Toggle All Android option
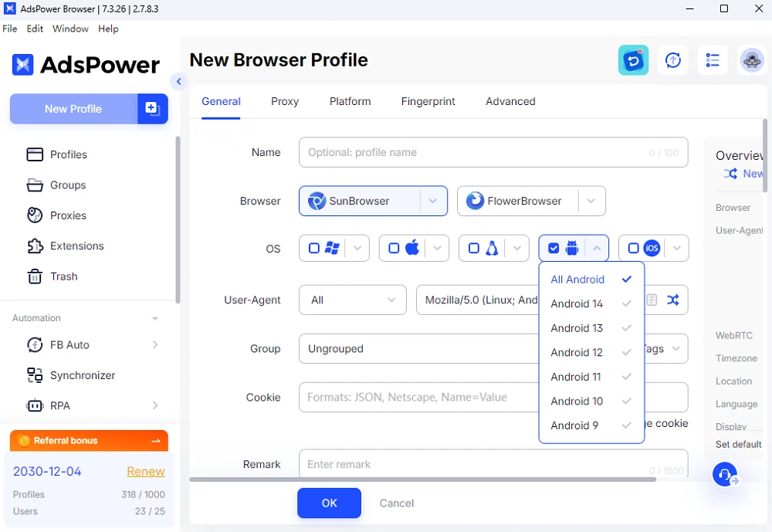772x532 pixels. (x=591, y=280)
